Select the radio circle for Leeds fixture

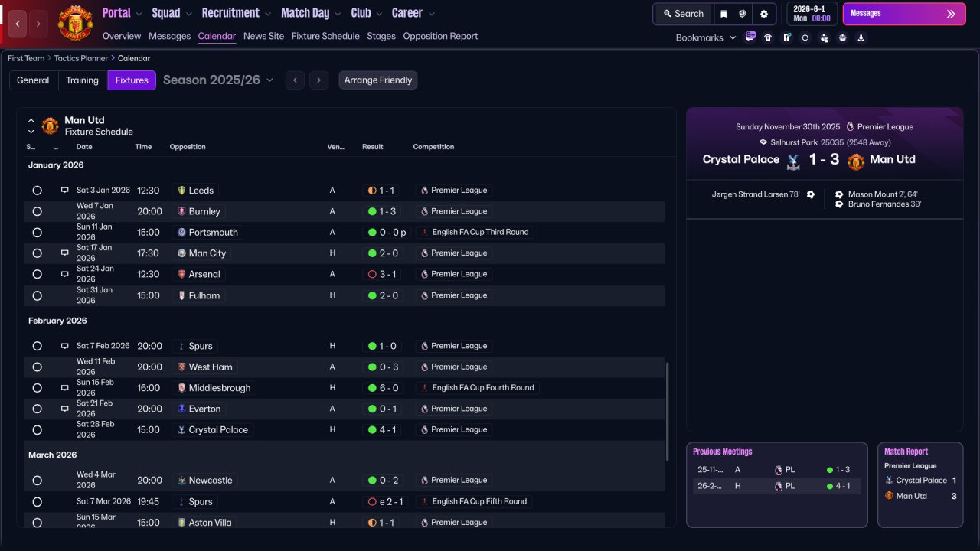[x=37, y=191]
